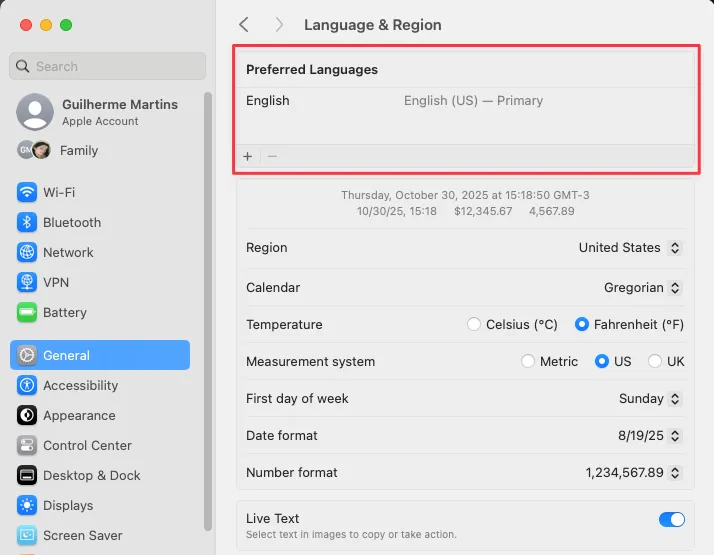Go forward with the right chevron
The width and height of the screenshot is (714, 555).
click(279, 25)
